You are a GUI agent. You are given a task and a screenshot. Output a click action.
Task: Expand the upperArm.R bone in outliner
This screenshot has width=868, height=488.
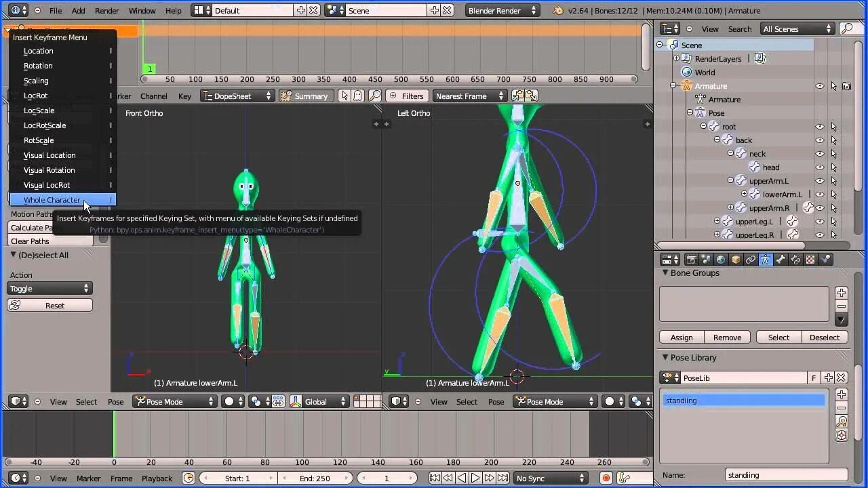[730, 208]
